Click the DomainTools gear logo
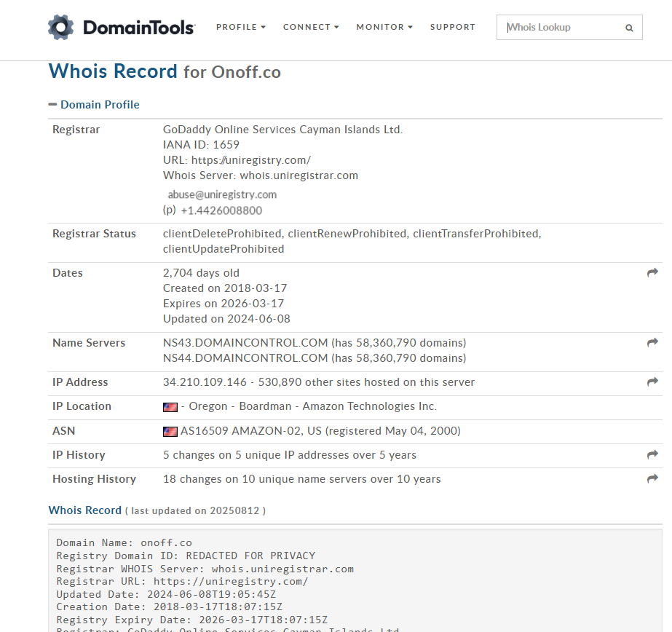The height and width of the screenshot is (632, 672). coord(61,28)
